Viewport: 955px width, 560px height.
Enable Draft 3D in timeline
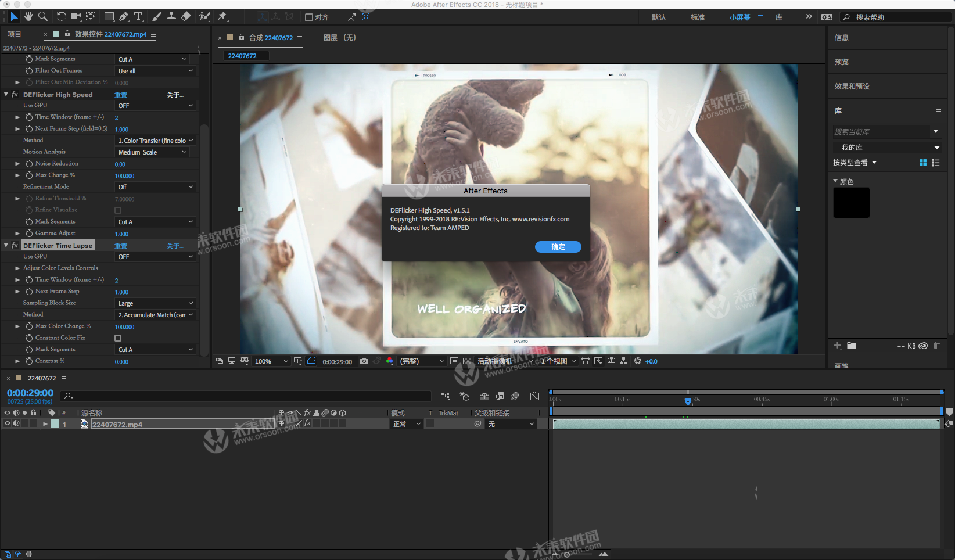[x=465, y=396]
